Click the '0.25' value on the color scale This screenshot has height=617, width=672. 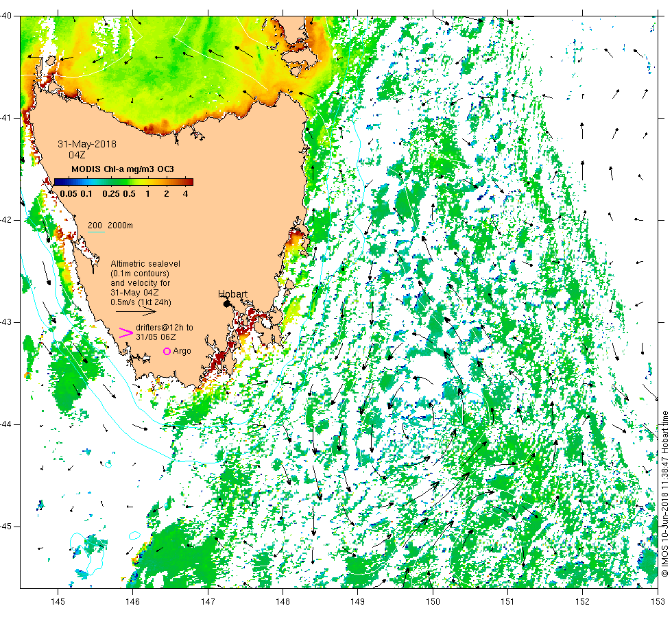[x=111, y=193]
